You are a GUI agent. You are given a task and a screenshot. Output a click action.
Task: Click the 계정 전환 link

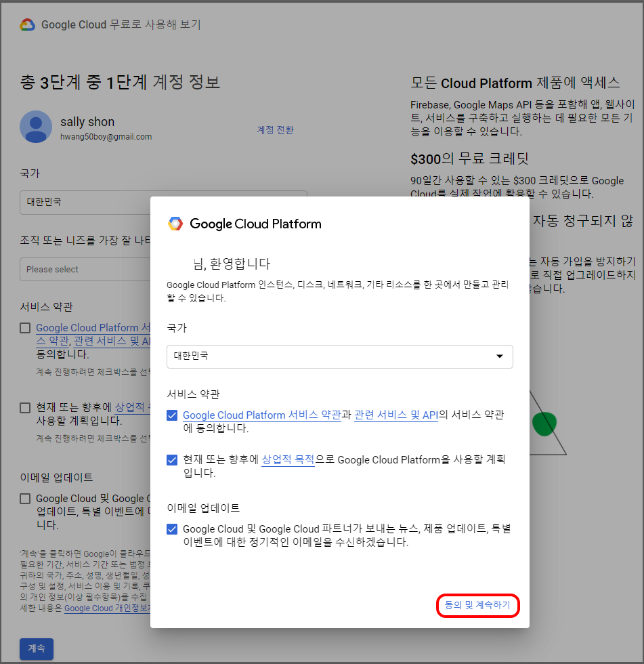(x=275, y=130)
